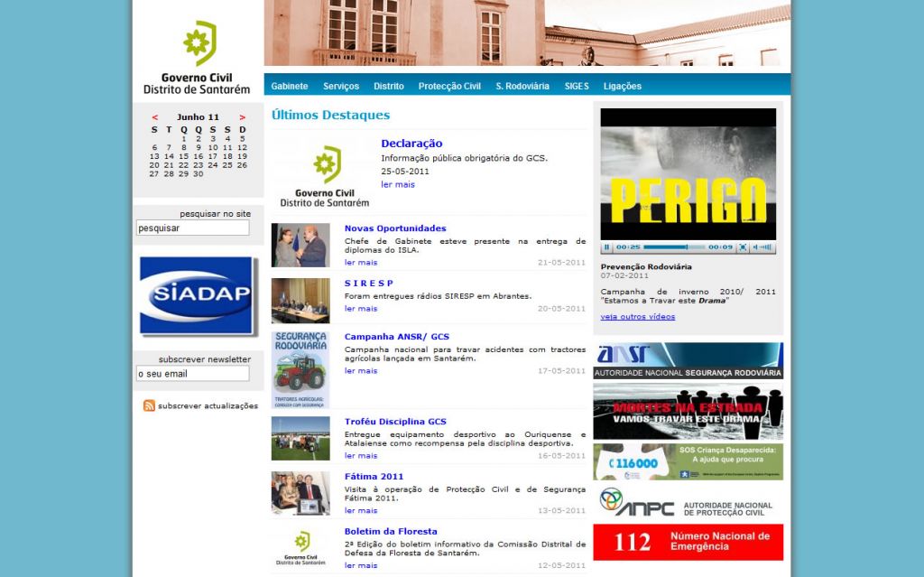Toggle fullscreen on the video player
This screenshot has height=577, width=924.
743,247
